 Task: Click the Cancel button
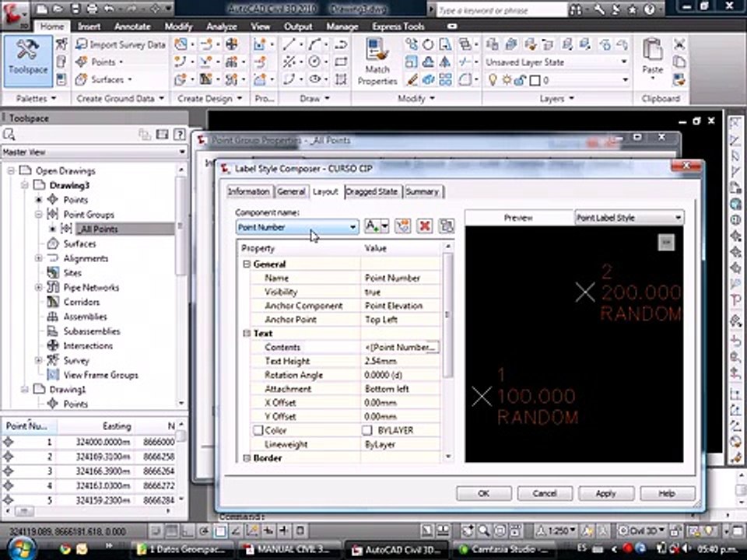click(545, 493)
